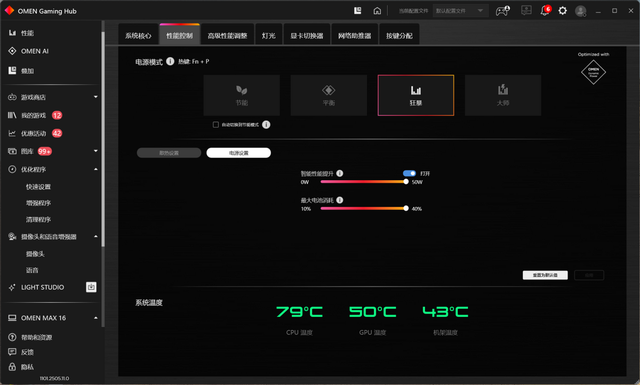This screenshot has height=385, width=640.
Task: Click the OMEN diamond logo under Optimized with
Action: pos(593,72)
